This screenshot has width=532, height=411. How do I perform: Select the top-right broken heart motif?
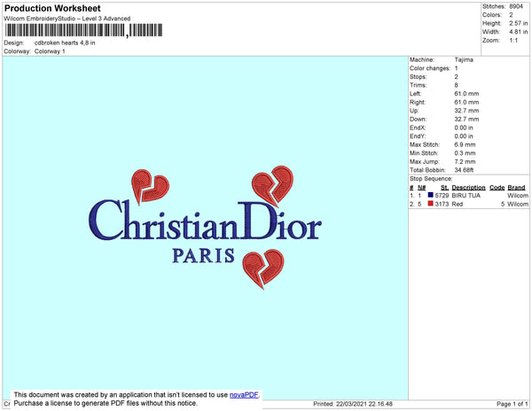(272, 186)
